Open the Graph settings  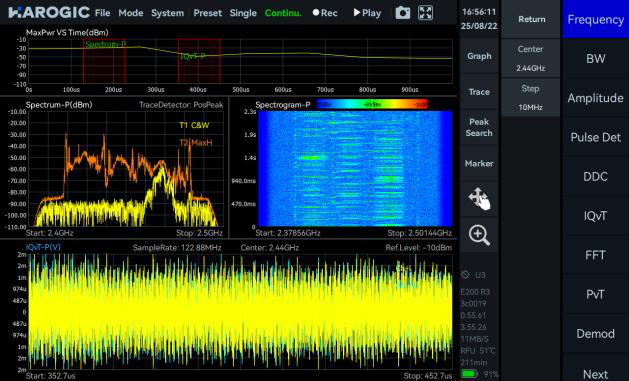pyautogui.click(x=479, y=56)
